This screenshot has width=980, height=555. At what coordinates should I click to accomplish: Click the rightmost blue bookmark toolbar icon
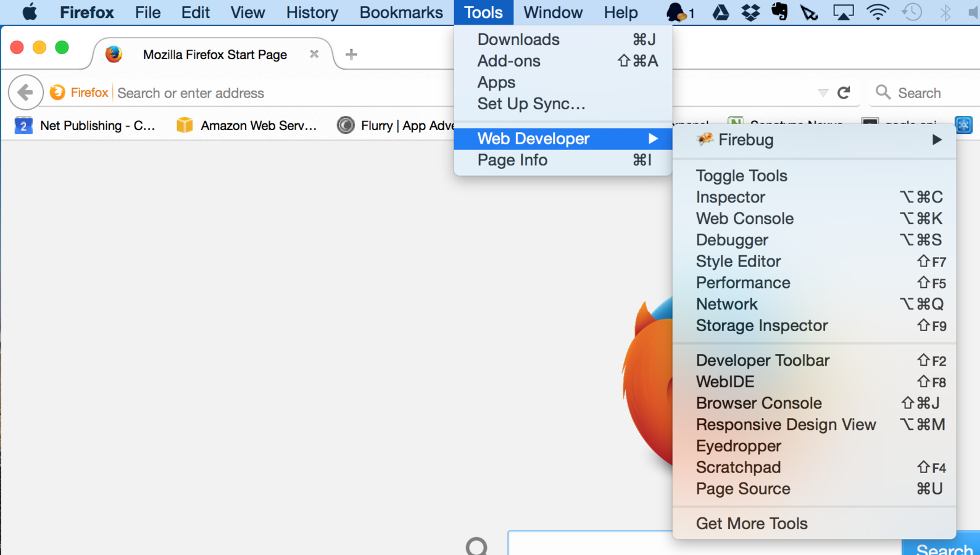point(963,125)
